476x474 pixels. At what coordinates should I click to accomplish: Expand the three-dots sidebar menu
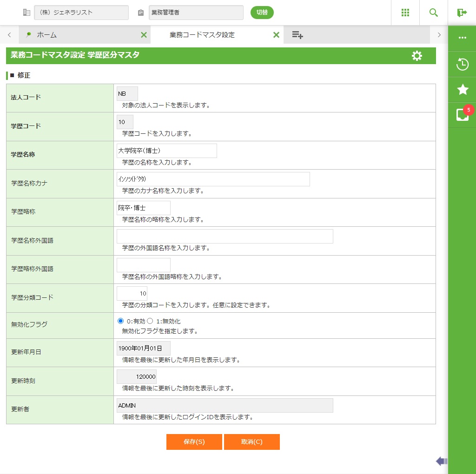(462, 38)
